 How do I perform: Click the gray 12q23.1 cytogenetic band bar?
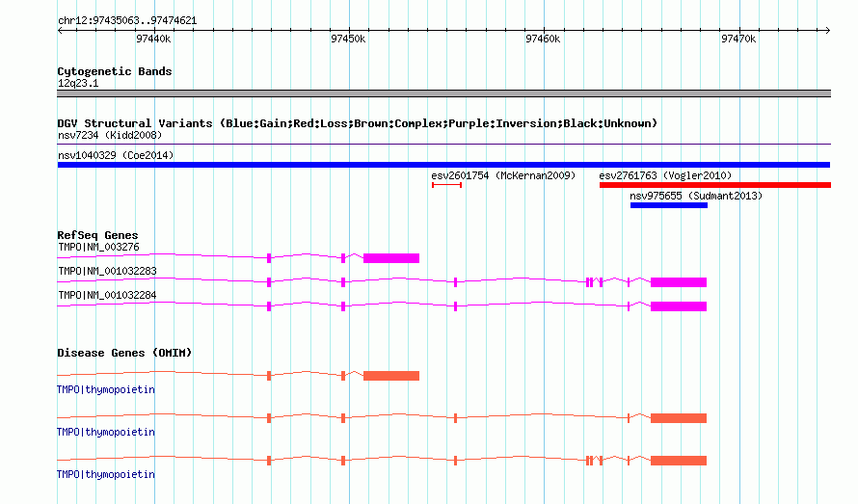tap(443, 93)
